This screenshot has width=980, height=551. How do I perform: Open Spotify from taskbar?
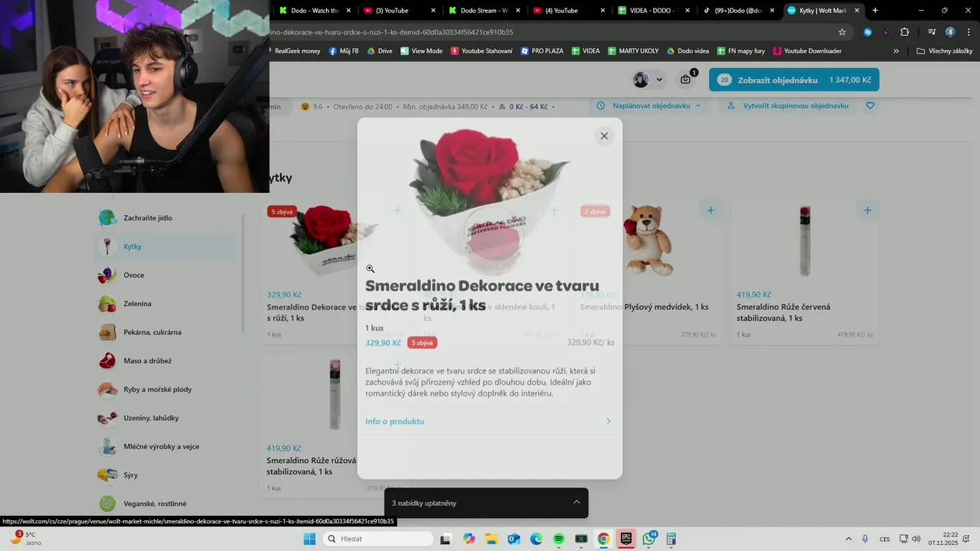click(558, 539)
